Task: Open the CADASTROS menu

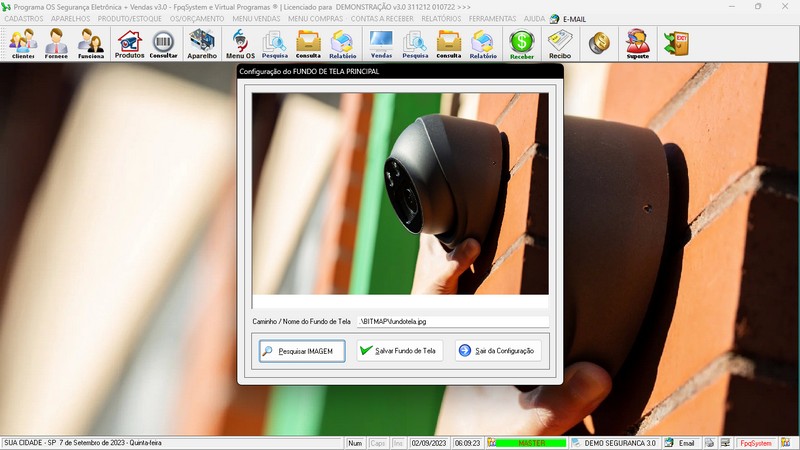Action: point(24,19)
